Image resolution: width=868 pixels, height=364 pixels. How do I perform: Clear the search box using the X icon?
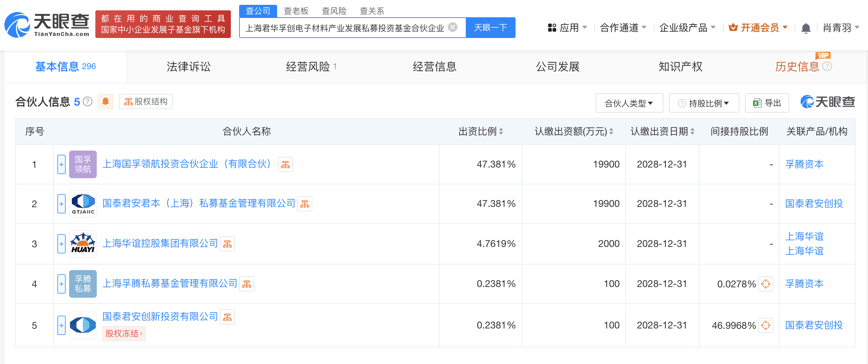[453, 27]
